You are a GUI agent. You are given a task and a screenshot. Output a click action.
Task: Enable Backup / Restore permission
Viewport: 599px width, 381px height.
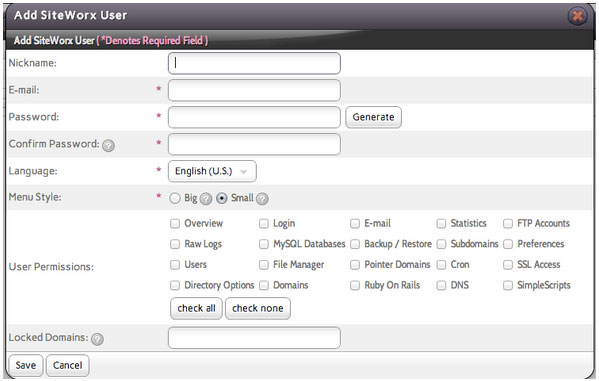click(x=355, y=244)
